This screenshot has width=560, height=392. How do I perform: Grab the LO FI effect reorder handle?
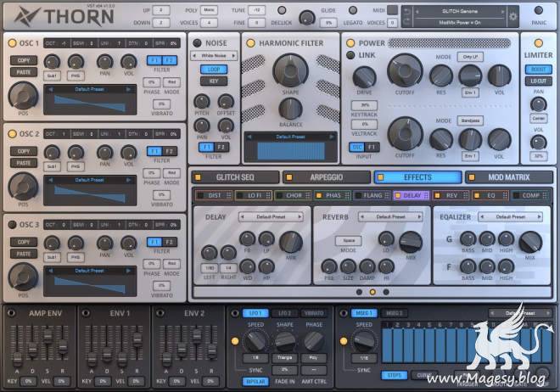269,195
